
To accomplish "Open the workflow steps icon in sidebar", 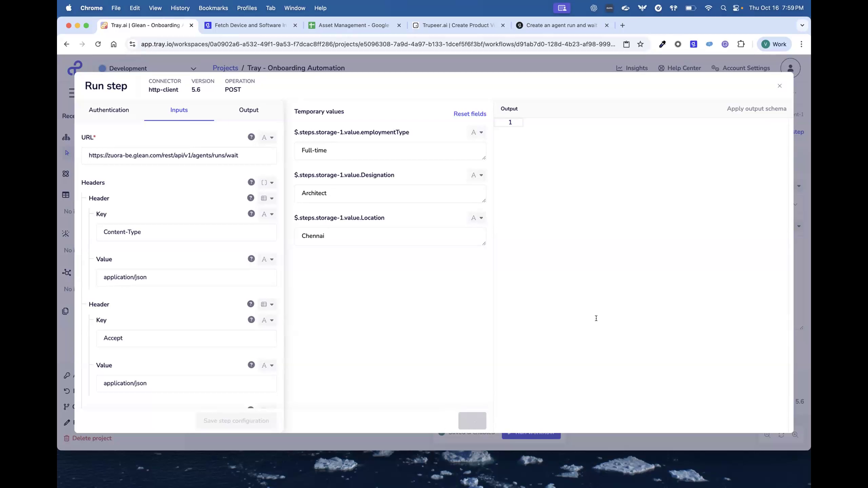I will pos(66,137).
